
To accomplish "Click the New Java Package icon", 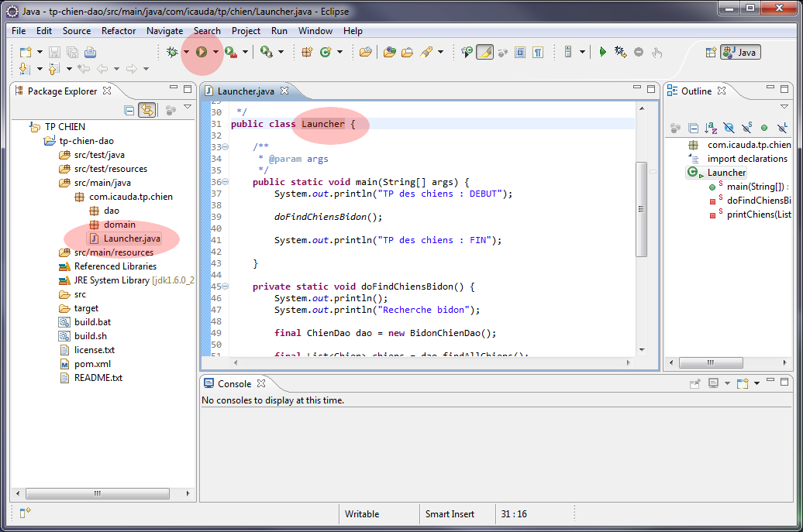I will (307, 52).
